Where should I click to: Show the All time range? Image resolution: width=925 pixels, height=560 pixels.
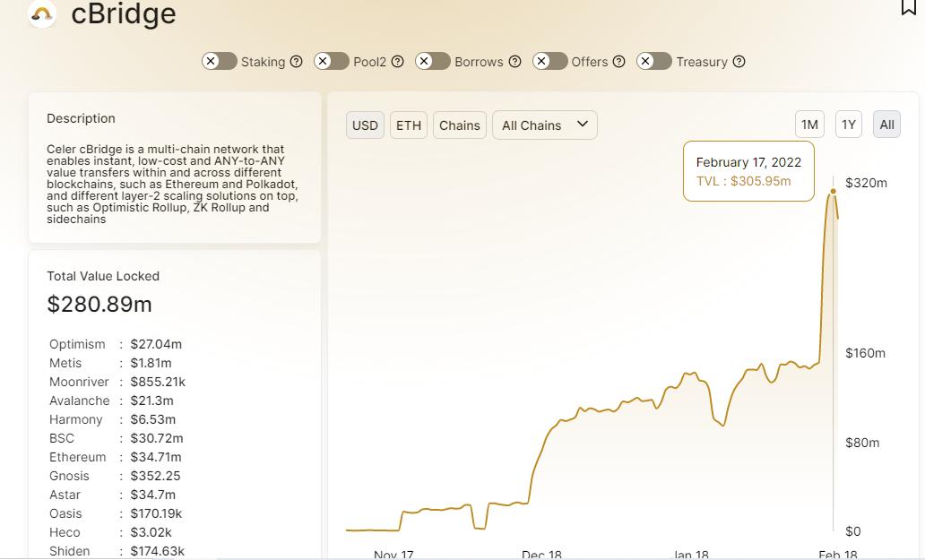[x=886, y=125]
